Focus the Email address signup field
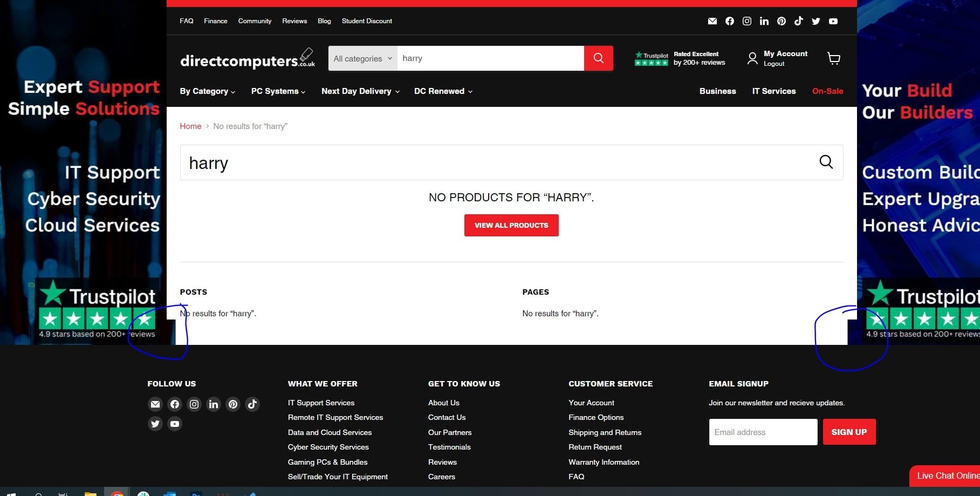Viewport: 980px width, 496px height. [x=763, y=432]
